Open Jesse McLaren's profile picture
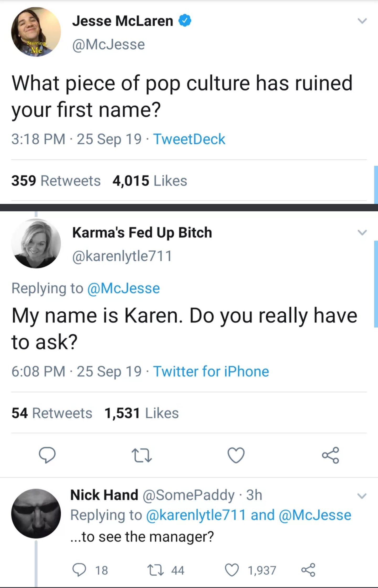The height and width of the screenshot is (588, 378). [36, 32]
